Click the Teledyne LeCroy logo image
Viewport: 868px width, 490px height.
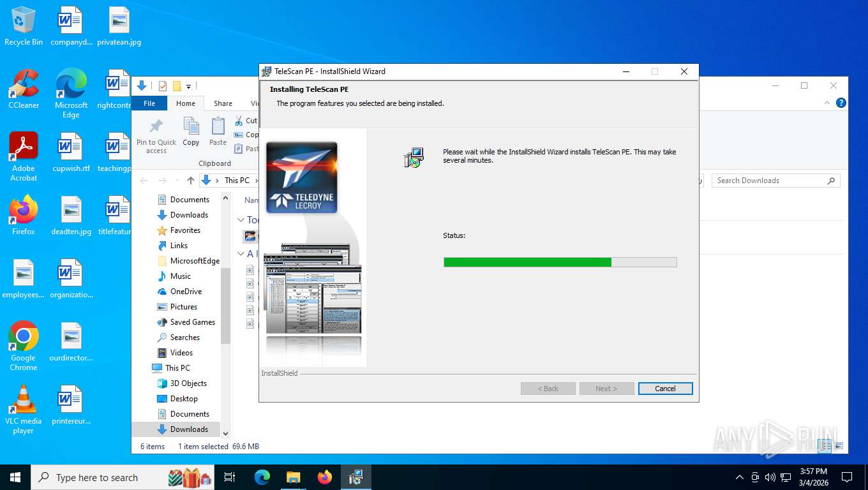pos(301,177)
